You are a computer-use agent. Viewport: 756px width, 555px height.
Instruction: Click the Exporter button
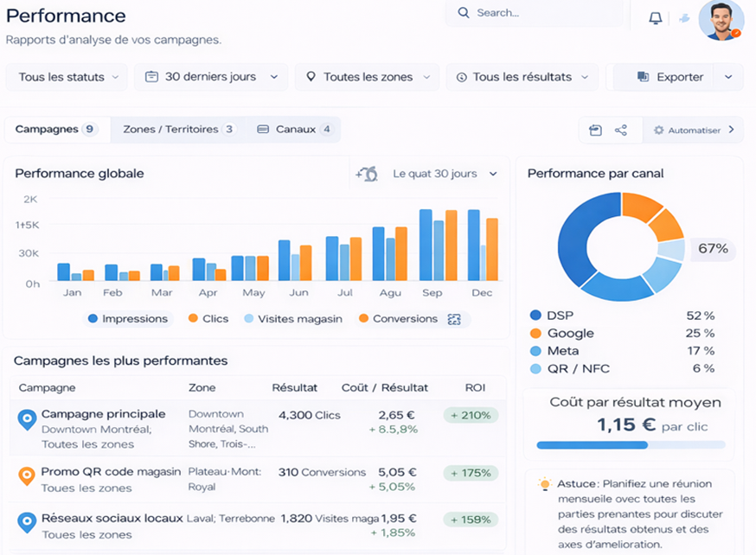tap(669, 77)
